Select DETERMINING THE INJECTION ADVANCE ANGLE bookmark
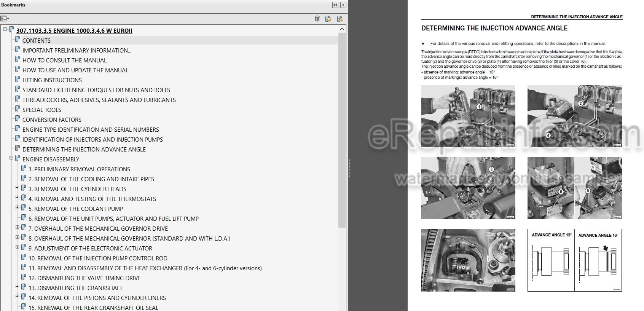This screenshot has width=644, height=311. [x=84, y=150]
